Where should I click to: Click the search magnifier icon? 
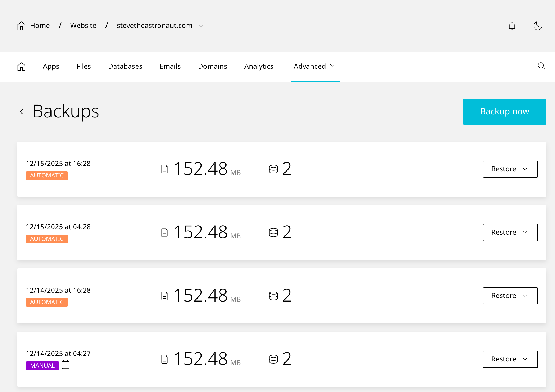(542, 66)
